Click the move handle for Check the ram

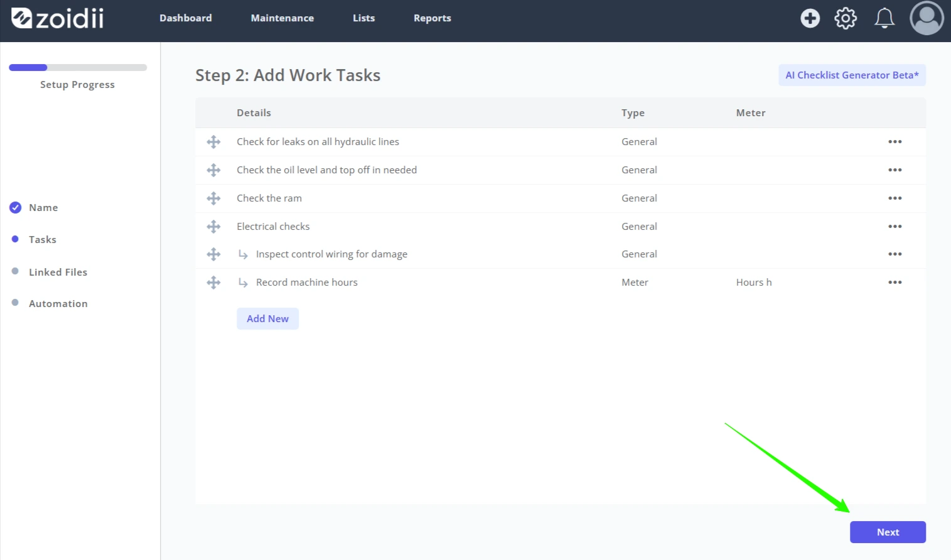click(x=213, y=198)
